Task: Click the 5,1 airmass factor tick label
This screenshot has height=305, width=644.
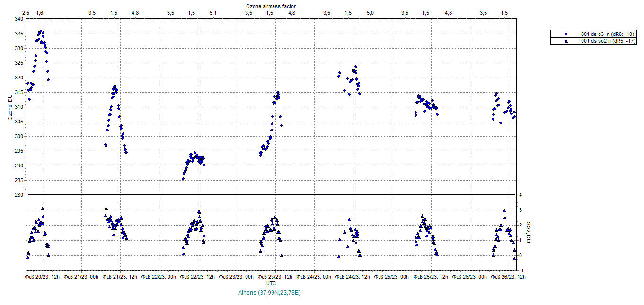Action: (213, 13)
